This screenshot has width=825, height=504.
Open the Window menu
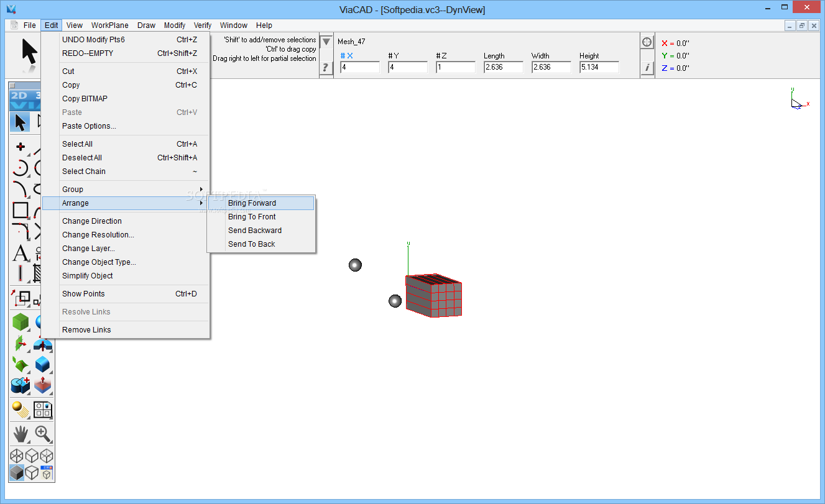[x=234, y=25]
